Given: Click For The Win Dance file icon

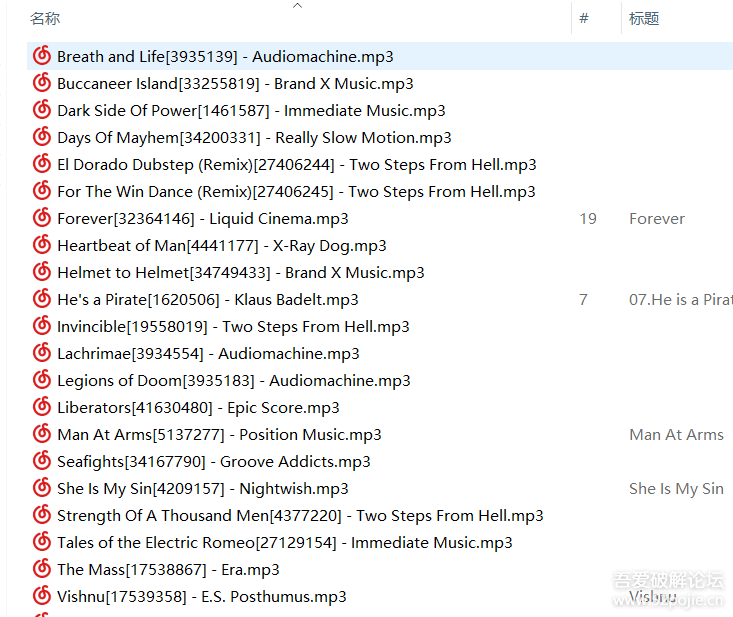Looking at the screenshot, I should [42, 191].
